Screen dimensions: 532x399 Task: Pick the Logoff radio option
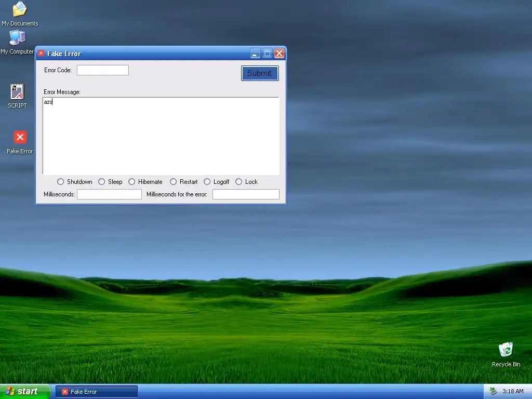[207, 182]
